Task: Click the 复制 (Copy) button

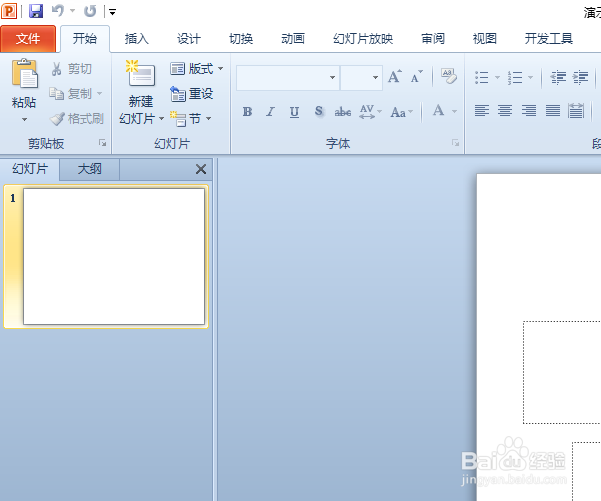Action: click(71, 94)
